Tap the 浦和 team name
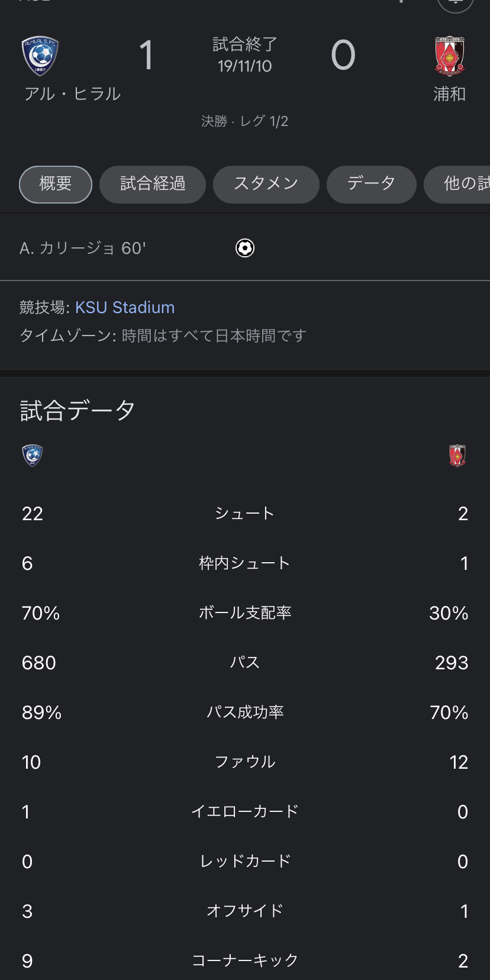The height and width of the screenshot is (980, 490). [x=450, y=94]
